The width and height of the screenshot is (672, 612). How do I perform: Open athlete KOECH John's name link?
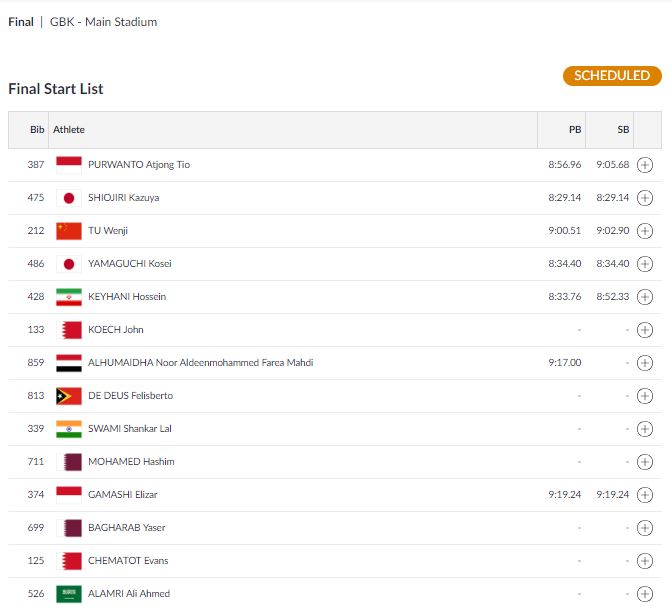click(116, 330)
